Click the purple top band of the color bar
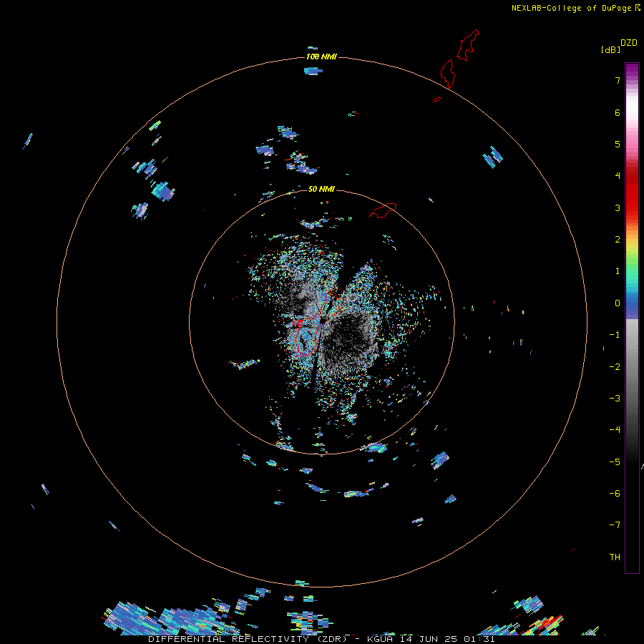Viewport: 644px width, 644px height. tap(632, 70)
